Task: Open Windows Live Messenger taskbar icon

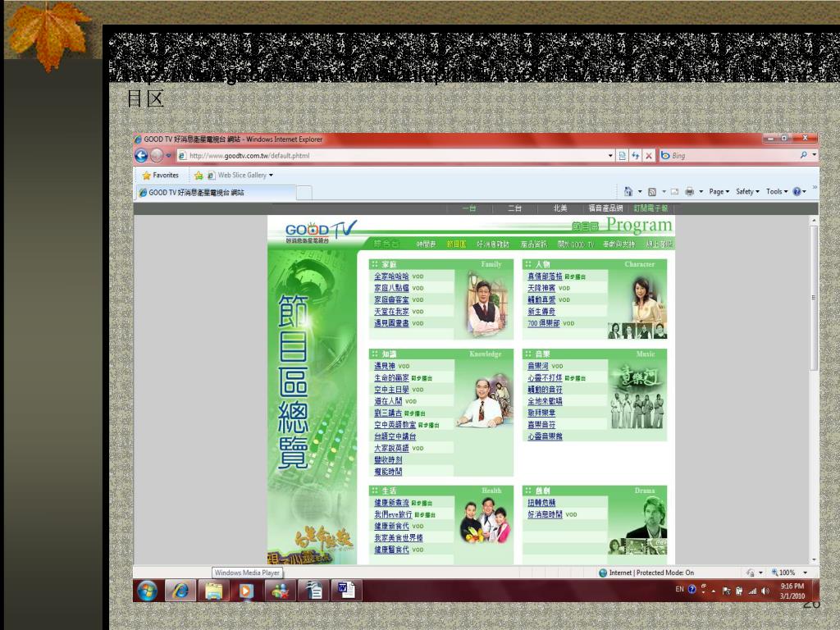Action: coord(280,591)
